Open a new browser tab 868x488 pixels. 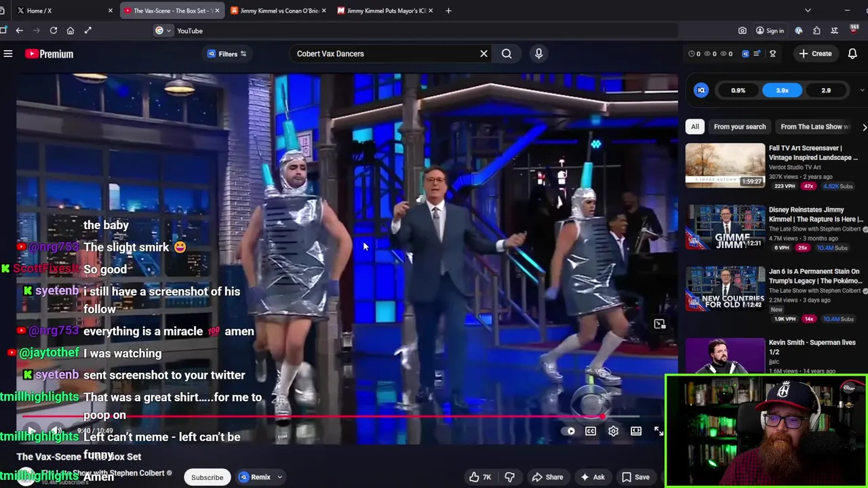[448, 11]
